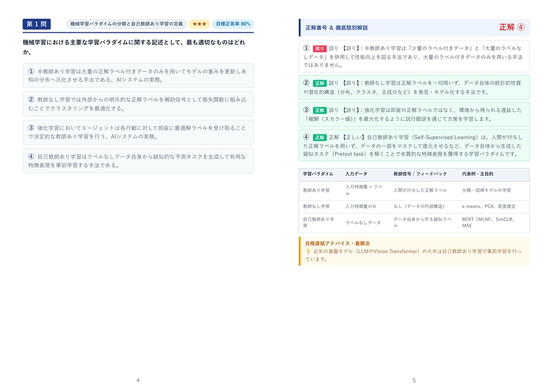Click the red 正解 ④ answer label
This screenshot has width=552, height=392.
point(512,27)
